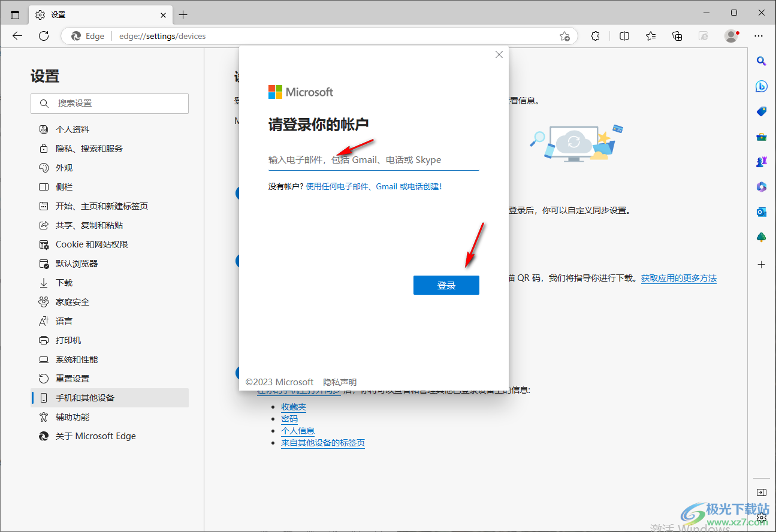Open 辅助功能 settings section
Viewport: 776px width, 532px height.
[110, 417]
